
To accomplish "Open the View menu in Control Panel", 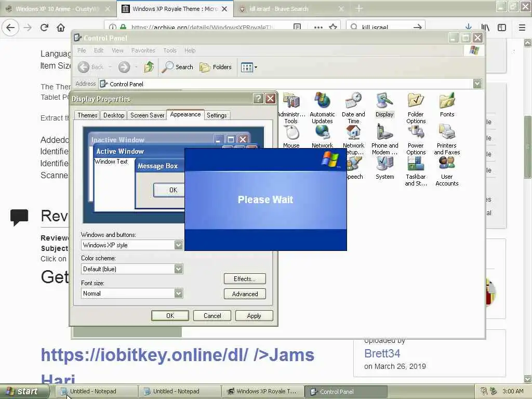I will (117, 50).
